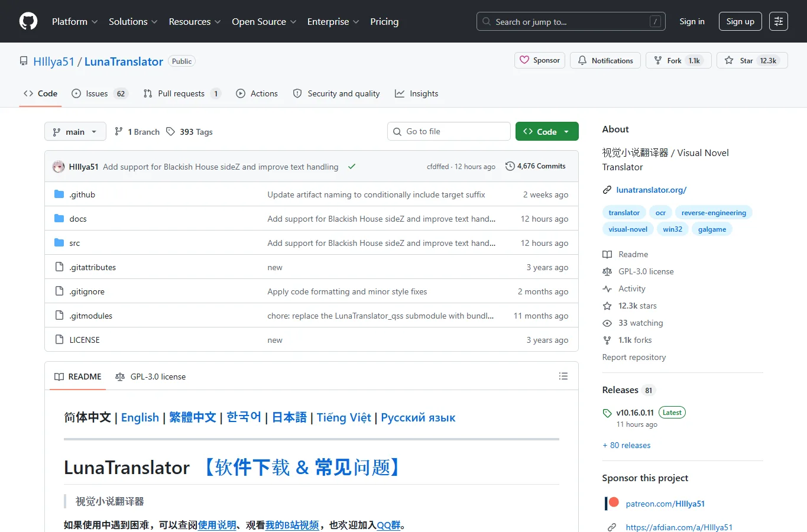Click the Sign up button
Viewport: 807px width, 532px height.
[x=740, y=21]
